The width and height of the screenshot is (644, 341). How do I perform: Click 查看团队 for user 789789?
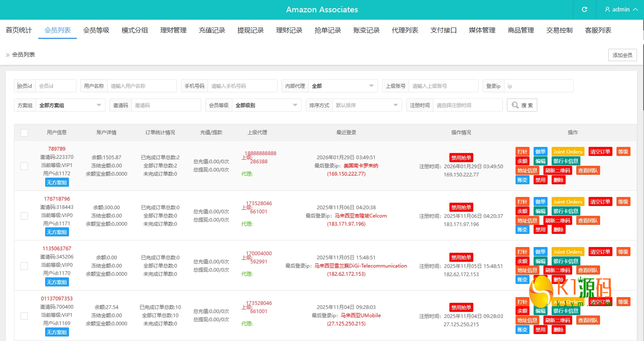pos(588,170)
